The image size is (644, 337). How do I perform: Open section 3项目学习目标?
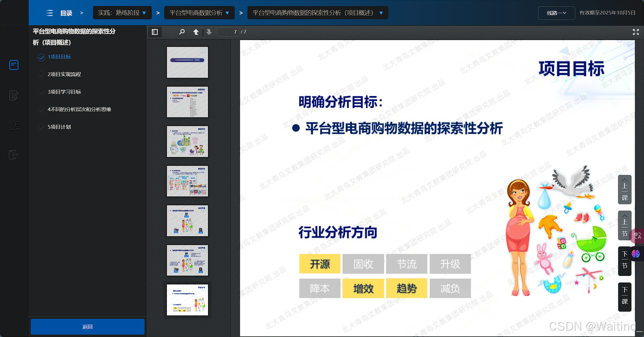tap(64, 92)
